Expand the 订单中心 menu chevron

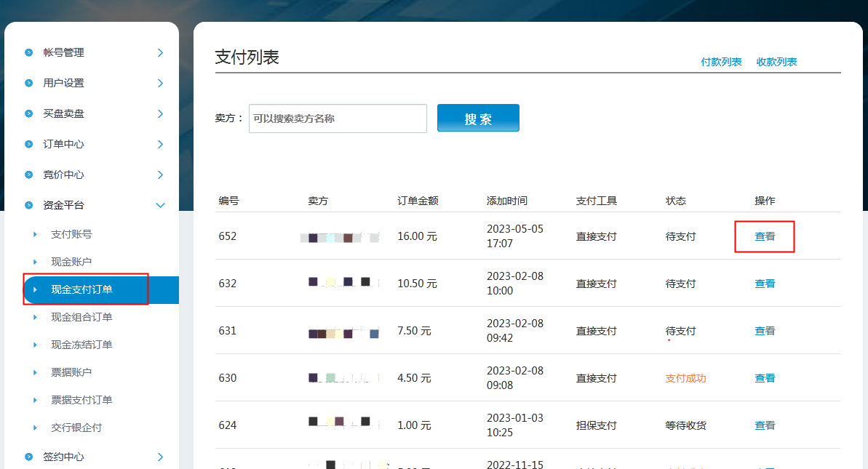160,144
